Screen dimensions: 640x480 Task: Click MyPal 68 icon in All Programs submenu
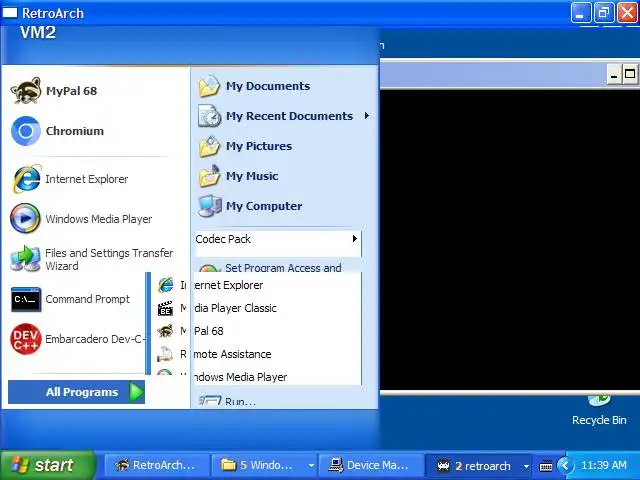click(x=165, y=331)
